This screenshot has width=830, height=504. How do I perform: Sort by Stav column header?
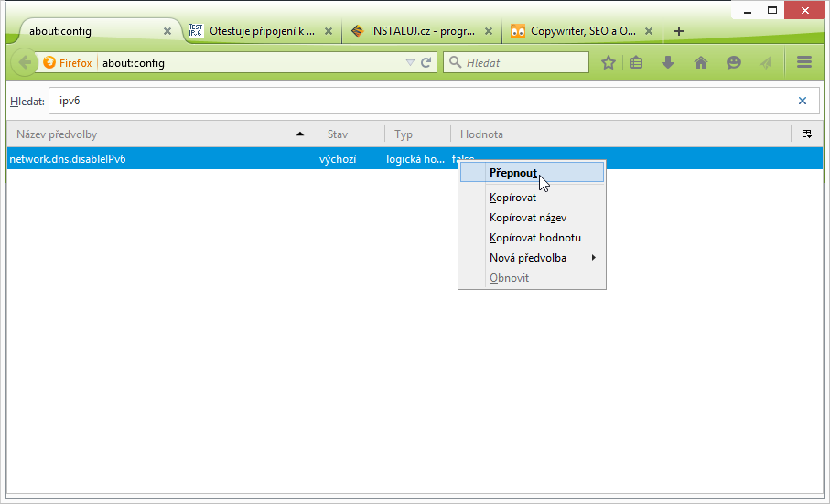(351, 134)
